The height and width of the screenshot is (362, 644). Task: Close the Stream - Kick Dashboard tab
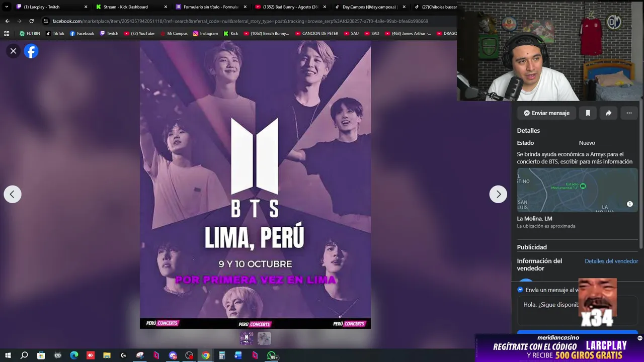(166, 7)
